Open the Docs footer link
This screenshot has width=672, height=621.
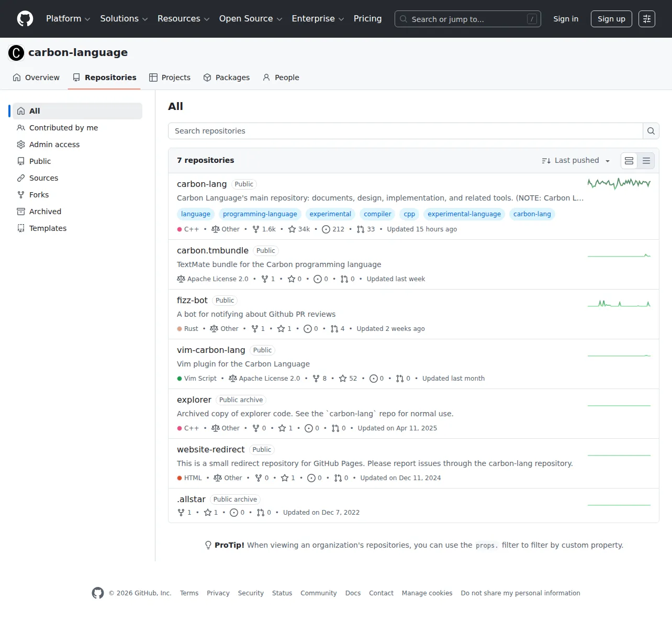click(x=353, y=593)
